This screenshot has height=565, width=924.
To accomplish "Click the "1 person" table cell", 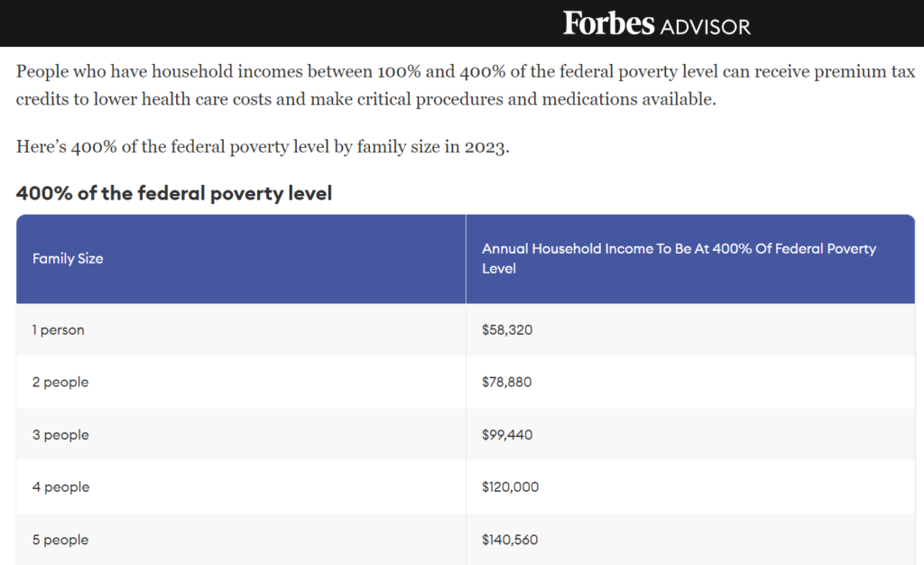I will coord(58,330).
